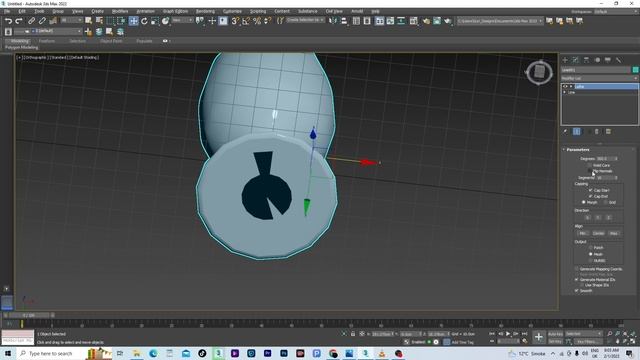Toggle the Flip Normals checkbox
Screen dimensions: 640x360
[x=590, y=171]
